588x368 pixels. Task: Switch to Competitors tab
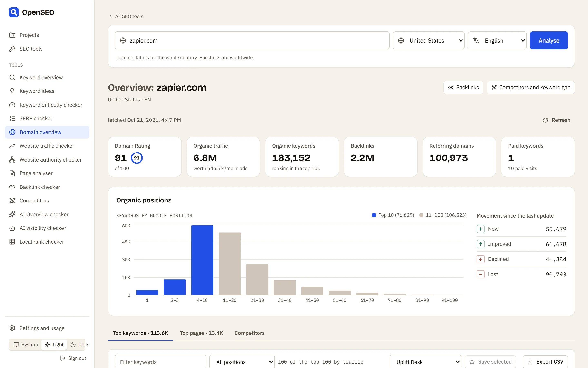[x=249, y=333]
